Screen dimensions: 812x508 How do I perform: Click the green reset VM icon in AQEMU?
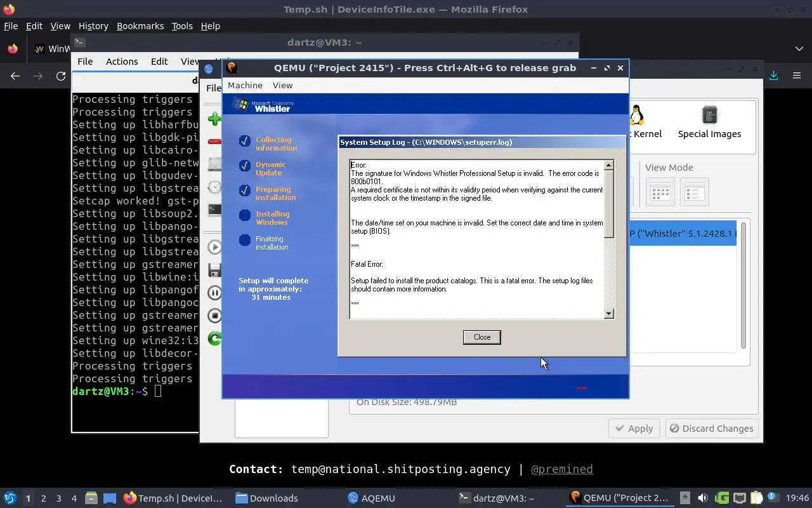[x=214, y=338]
